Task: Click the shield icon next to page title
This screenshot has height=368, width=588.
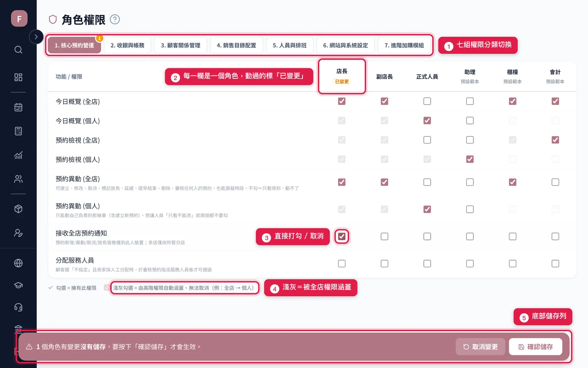Action: (53, 20)
